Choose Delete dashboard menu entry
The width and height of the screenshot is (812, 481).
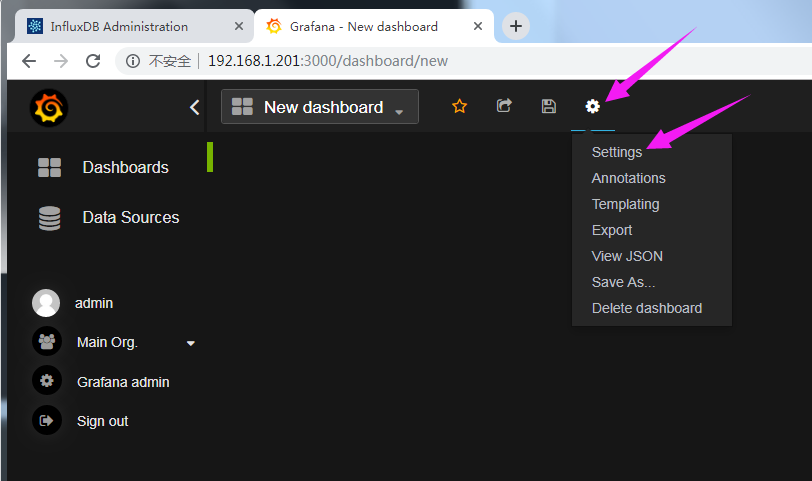tap(646, 308)
